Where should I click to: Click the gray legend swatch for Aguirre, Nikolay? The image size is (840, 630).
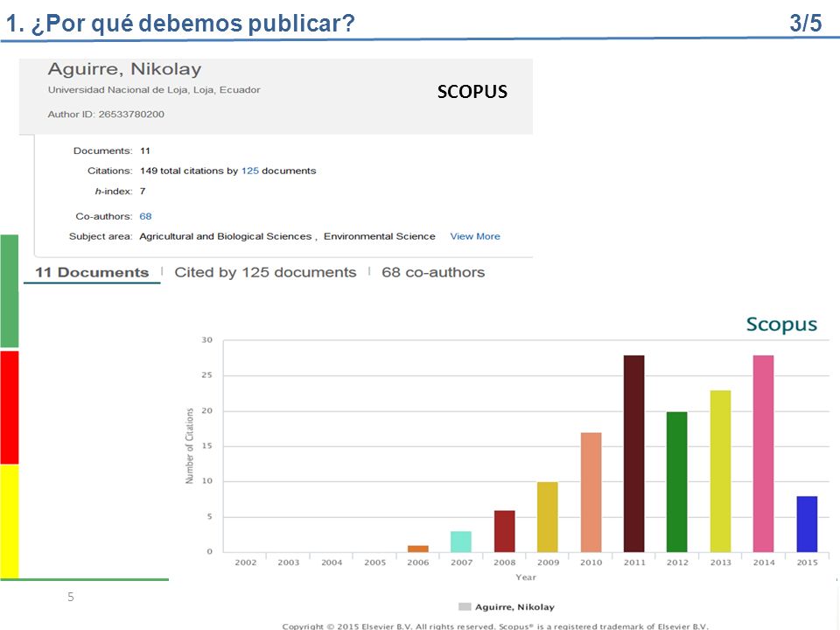(x=465, y=606)
